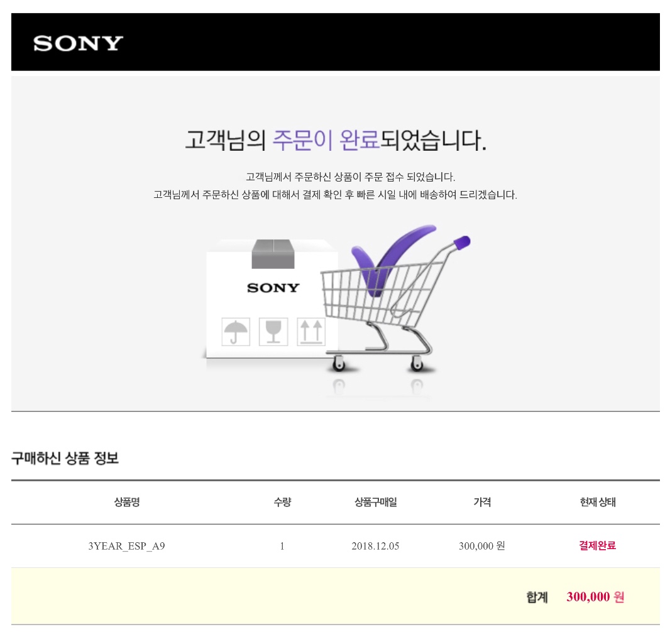Click the 현재 상태 column header
670x644 pixels.
pos(597,502)
